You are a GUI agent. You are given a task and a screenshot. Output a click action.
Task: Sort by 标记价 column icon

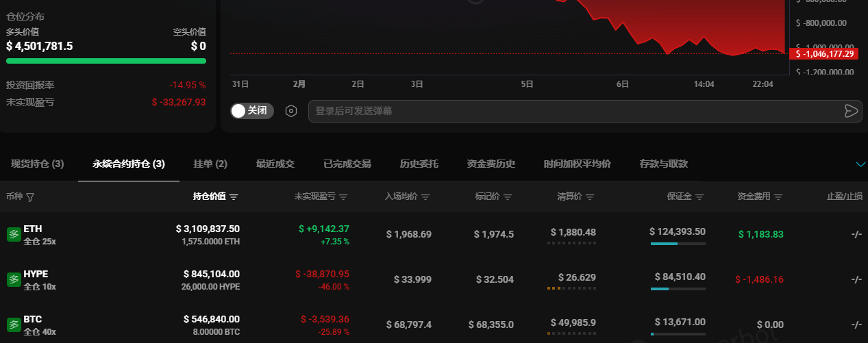[508, 197]
